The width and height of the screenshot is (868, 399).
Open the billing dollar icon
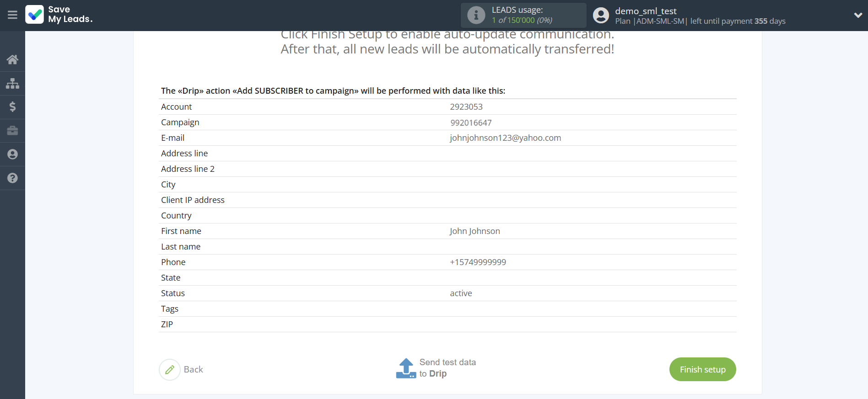click(12, 107)
